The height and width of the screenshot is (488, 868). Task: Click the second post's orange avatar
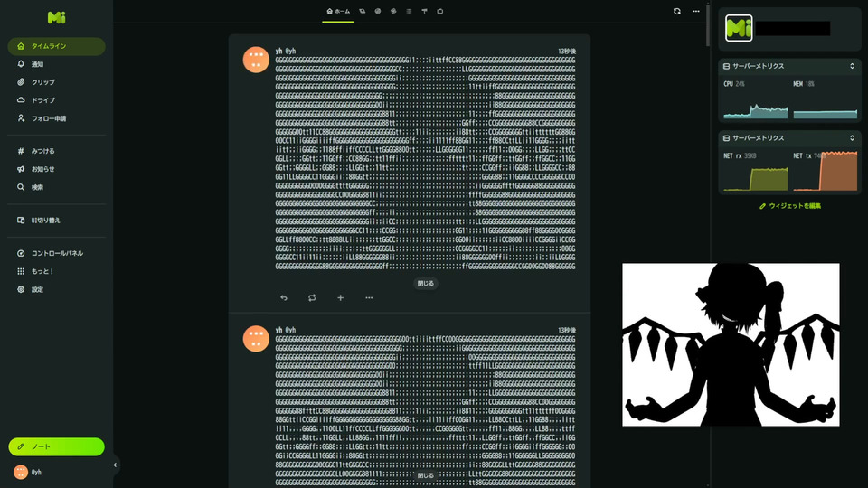tap(256, 339)
